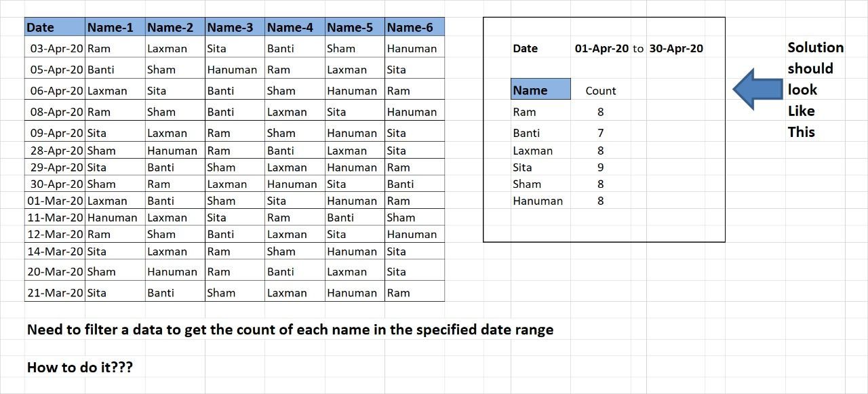Select the 28-Apr-20 date cell
Image resolution: width=868 pixels, height=394 pixels.
(x=56, y=151)
